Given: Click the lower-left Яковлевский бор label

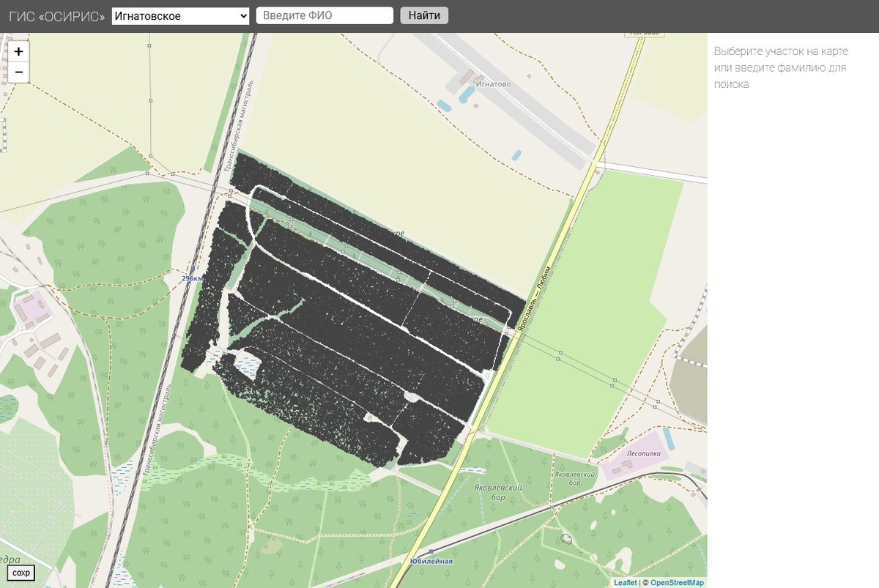Looking at the screenshot, I should click(498, 492).
